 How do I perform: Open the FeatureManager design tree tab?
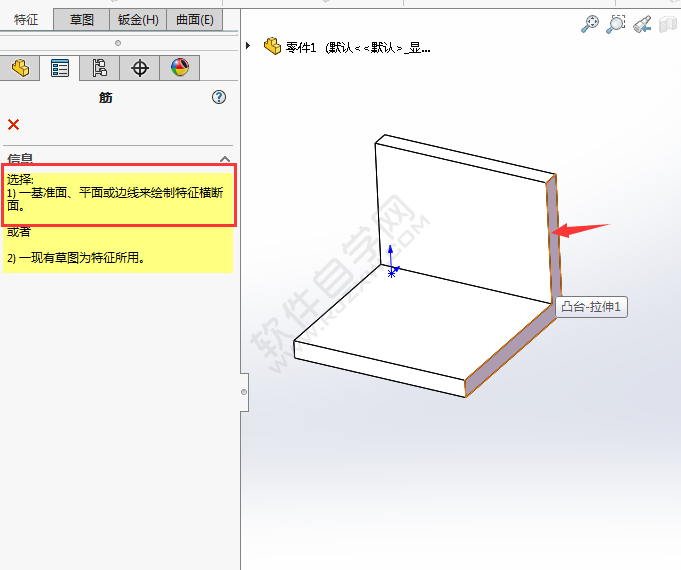click(x=20, y=68)
